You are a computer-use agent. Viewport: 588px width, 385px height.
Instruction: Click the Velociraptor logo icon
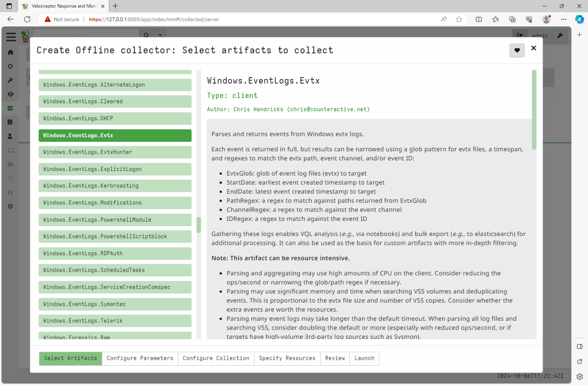[x=25, y=37]
